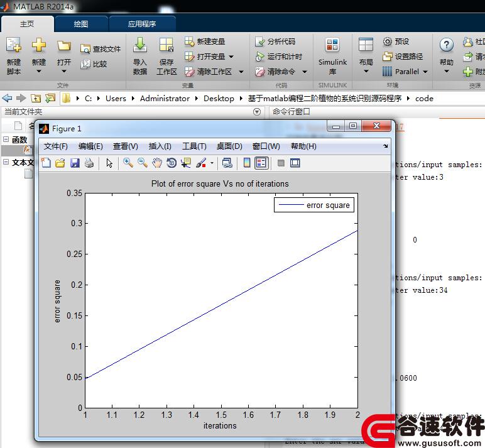Toggle Show Plot Tools and Dock Figure
The width and height of the screenshot is (485, 448).
pos(295,163)
